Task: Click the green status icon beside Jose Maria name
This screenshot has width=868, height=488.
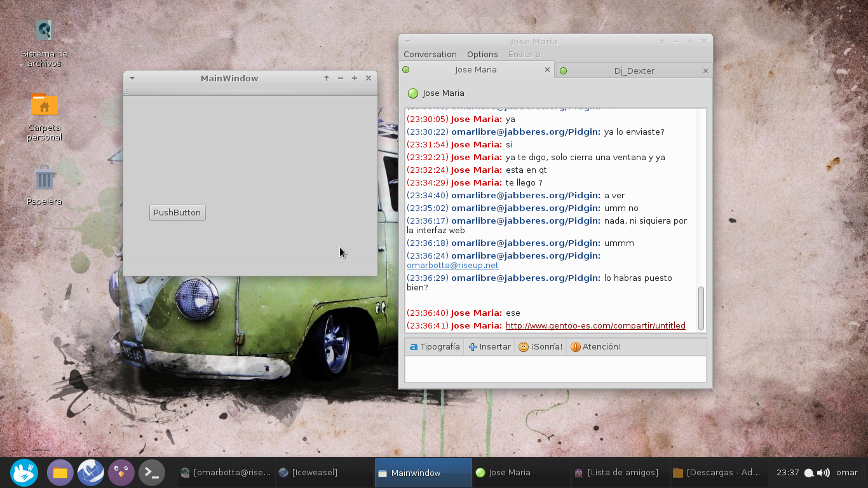Action: coord(413,93)
